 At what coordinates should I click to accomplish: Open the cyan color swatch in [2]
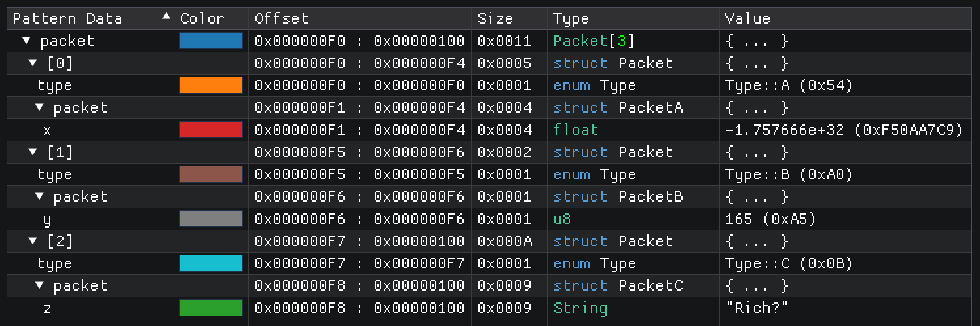211,263
